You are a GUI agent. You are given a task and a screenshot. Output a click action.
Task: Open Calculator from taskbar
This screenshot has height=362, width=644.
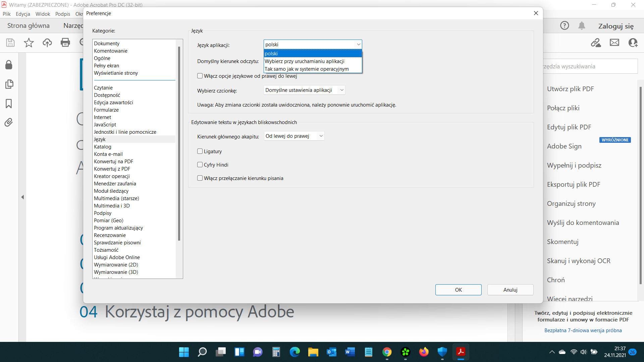[276, 352]
